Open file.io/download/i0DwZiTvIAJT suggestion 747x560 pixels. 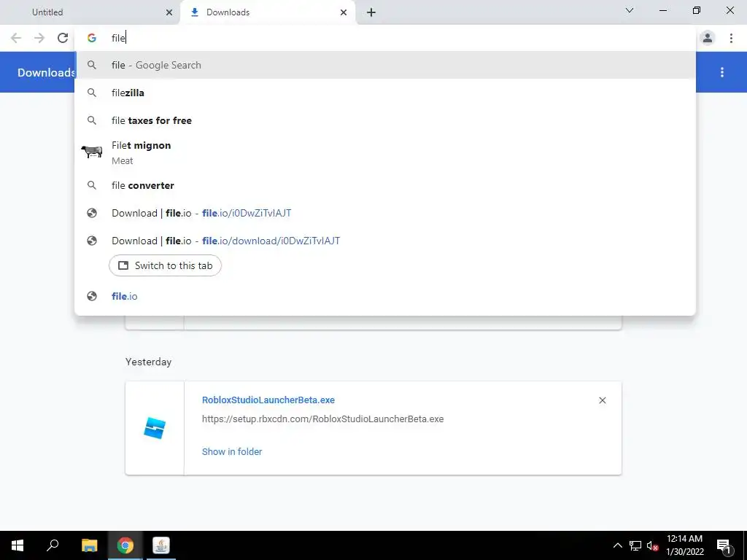(x=385, y=241)
